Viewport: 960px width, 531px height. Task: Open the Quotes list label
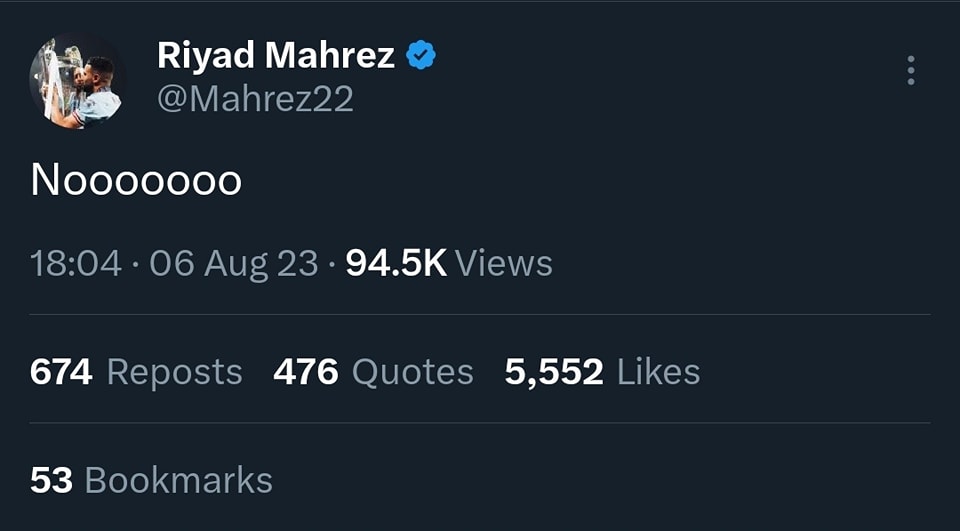[412, 372]
